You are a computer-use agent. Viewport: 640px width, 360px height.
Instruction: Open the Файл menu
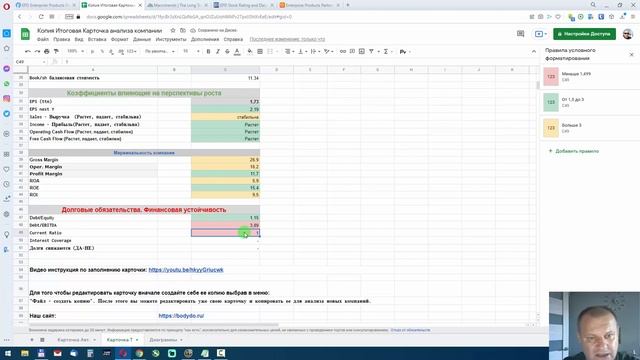[42, 40]
